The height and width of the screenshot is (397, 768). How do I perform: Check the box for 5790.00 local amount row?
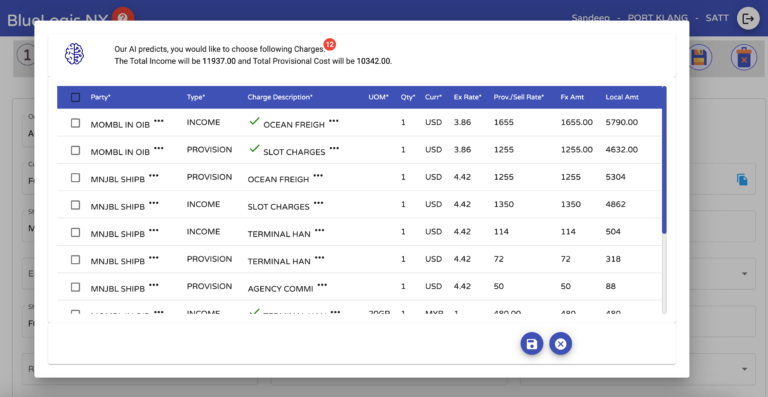(75, 123)
